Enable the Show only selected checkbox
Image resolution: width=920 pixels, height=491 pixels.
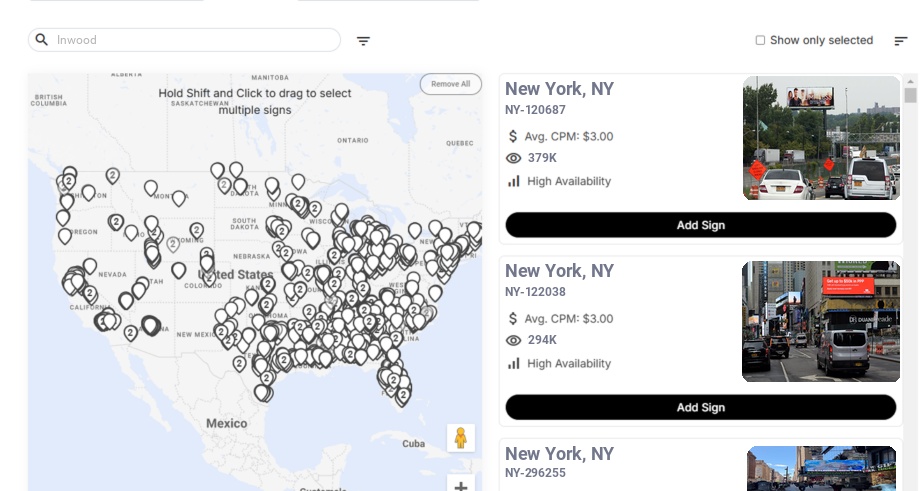point(760,40)
